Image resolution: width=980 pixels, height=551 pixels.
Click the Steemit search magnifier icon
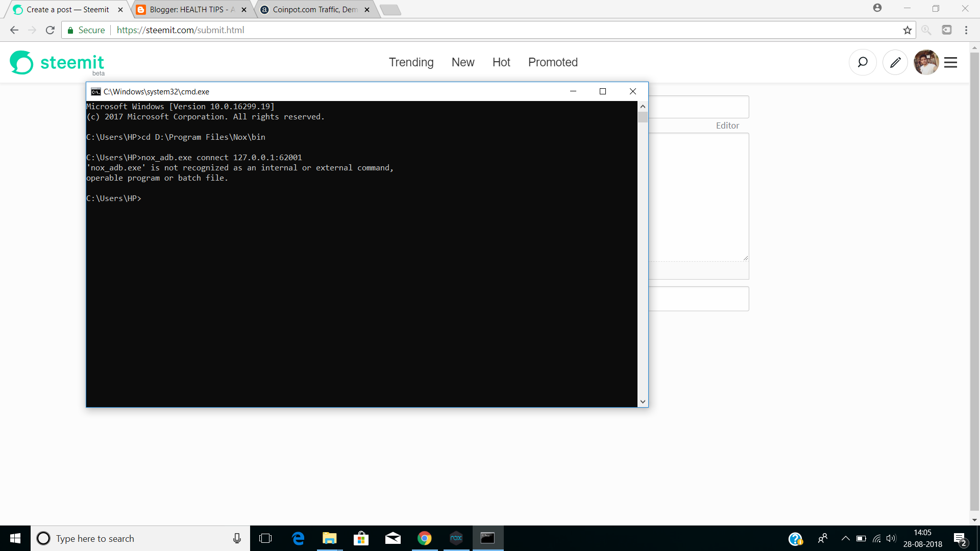coord(863,62)
